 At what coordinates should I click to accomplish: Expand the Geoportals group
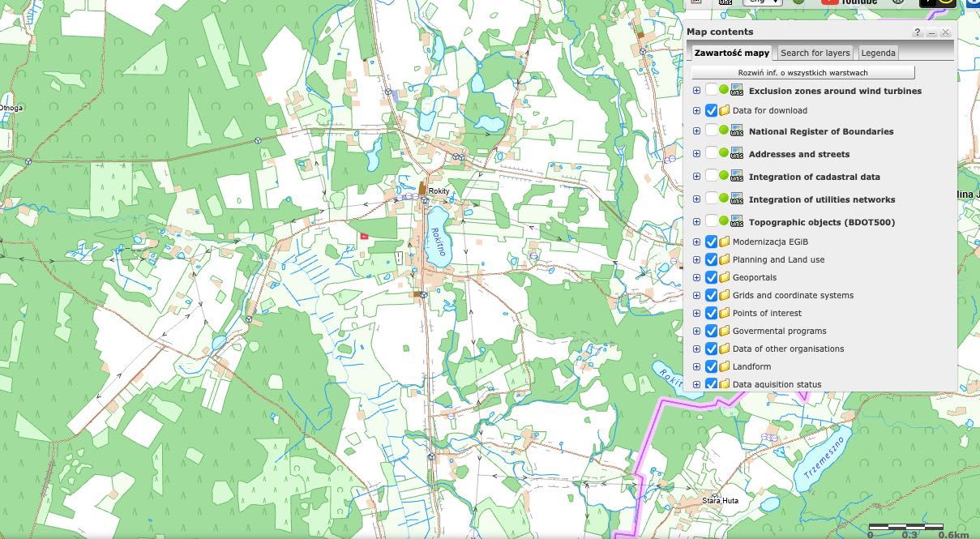[696, 277]
